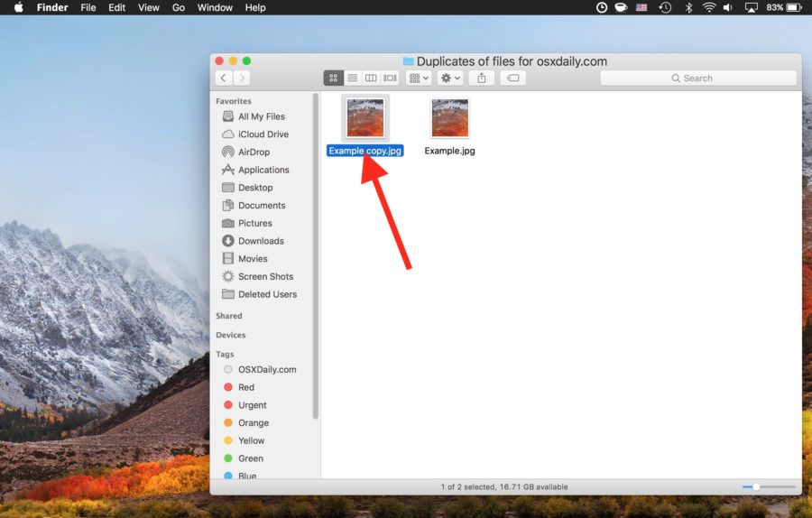Image resolution: width=812 pixels, height=518 pixels.
Task: Switch to icon view in Finder toolbar
Action: click(334, 79)
